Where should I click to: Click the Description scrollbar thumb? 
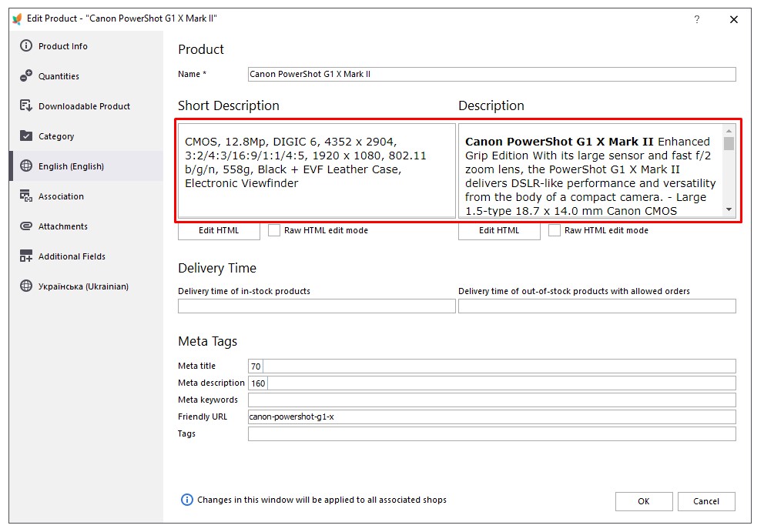729,144
